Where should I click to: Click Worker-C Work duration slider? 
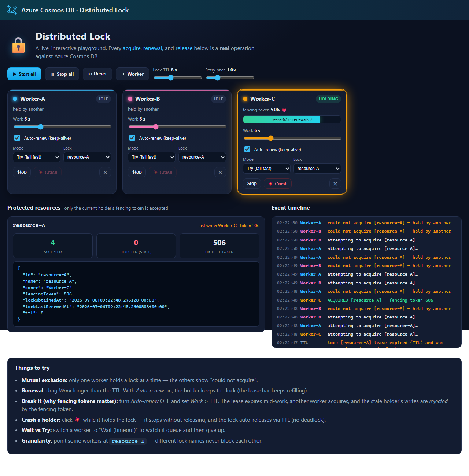click(x=292, y=138)
